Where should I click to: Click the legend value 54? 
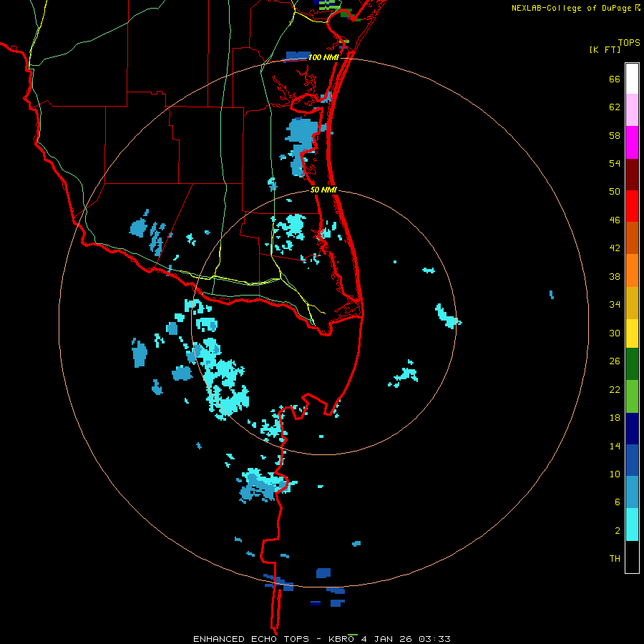[x=615, y=163]
